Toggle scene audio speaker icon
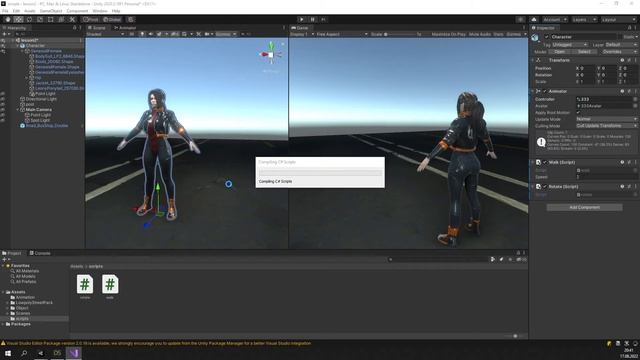Viewport: 640px width, 360px height. coord(151,34)
